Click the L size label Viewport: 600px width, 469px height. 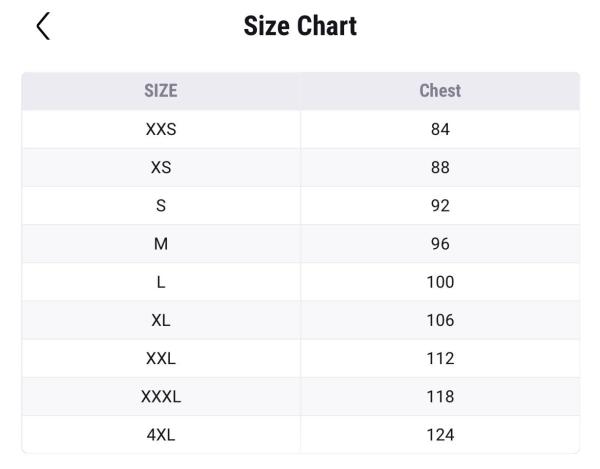click(x=161, y=282)
